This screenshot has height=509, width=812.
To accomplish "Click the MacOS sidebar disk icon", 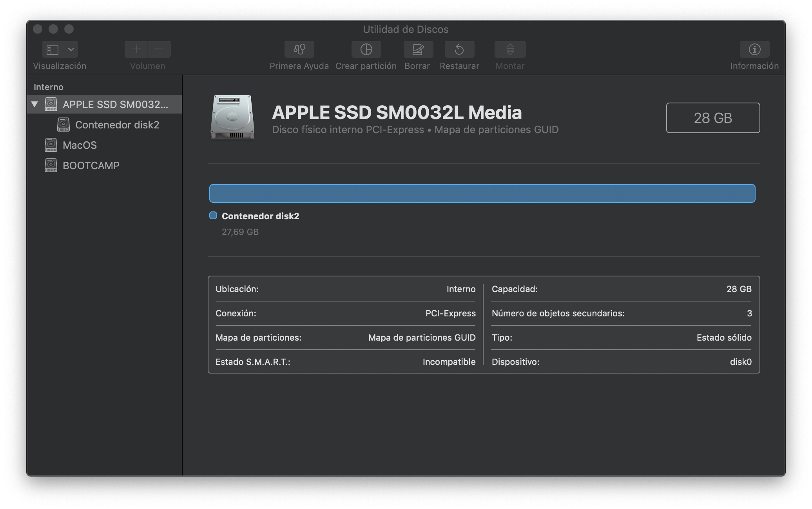I will point(51,145).
